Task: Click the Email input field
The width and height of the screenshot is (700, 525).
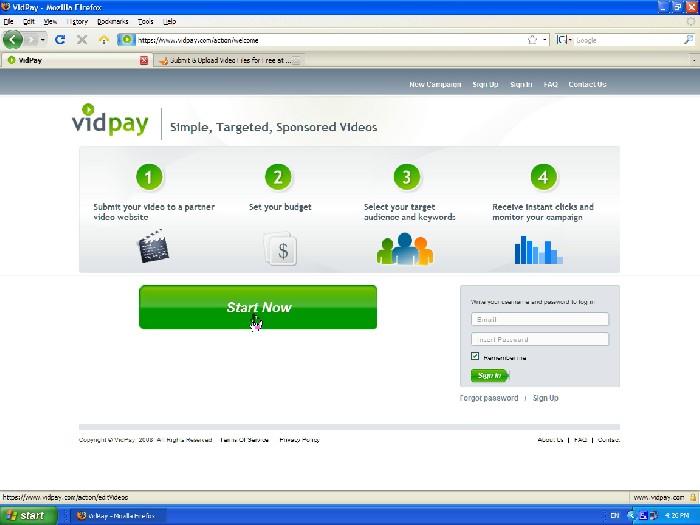Action: point(540,319)
